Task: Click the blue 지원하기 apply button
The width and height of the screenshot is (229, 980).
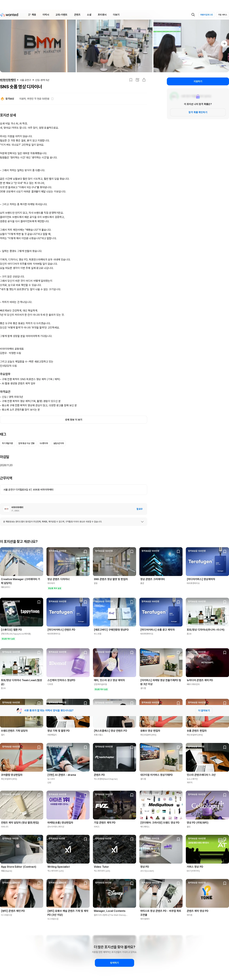Action: tap(198, 81)
